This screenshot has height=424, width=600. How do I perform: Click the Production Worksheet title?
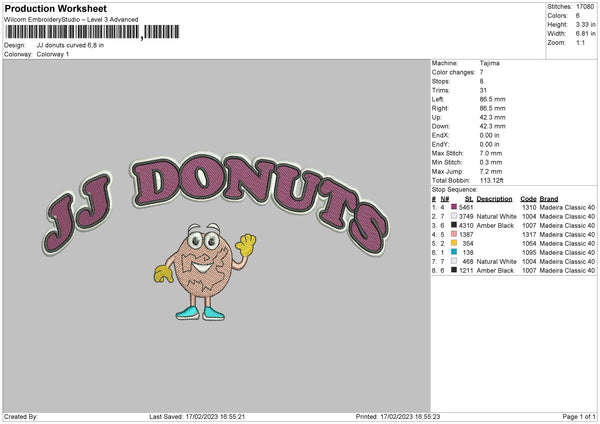pyautogui.click(x=55, y=8)
